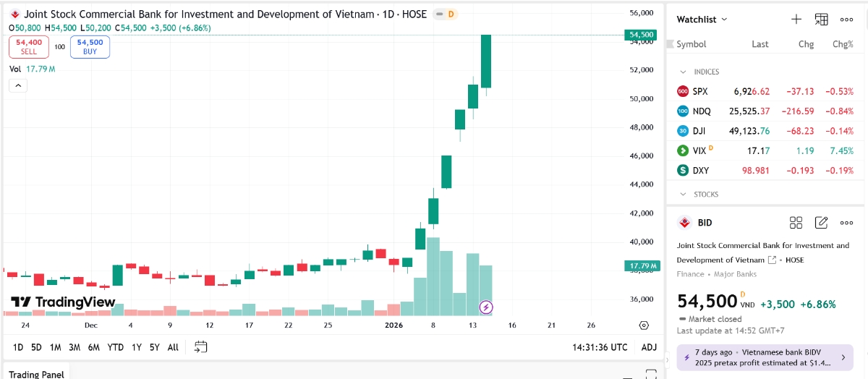This screenshot has width=868, height=379.
Task: Expand the STOCKS section in the watchlist
Action: (682, 195)
